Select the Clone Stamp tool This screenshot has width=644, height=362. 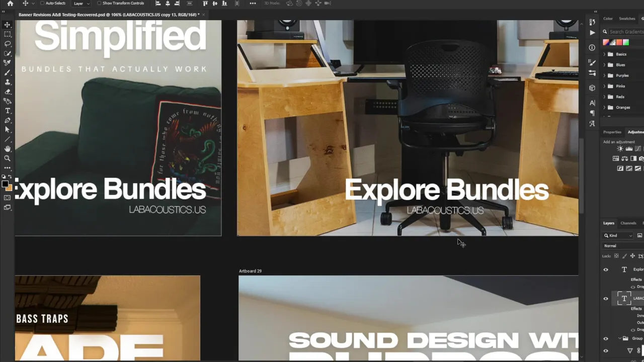(8, 82)
